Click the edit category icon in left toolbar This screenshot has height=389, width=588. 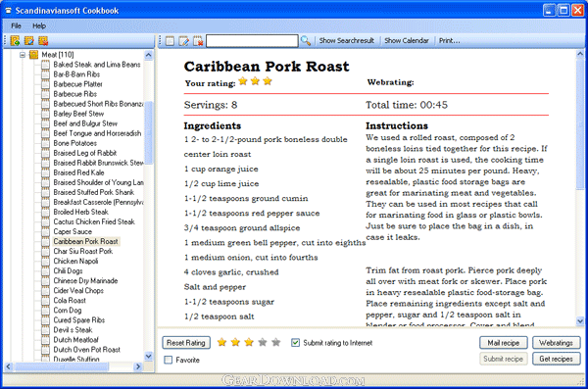tap(28, 41)
